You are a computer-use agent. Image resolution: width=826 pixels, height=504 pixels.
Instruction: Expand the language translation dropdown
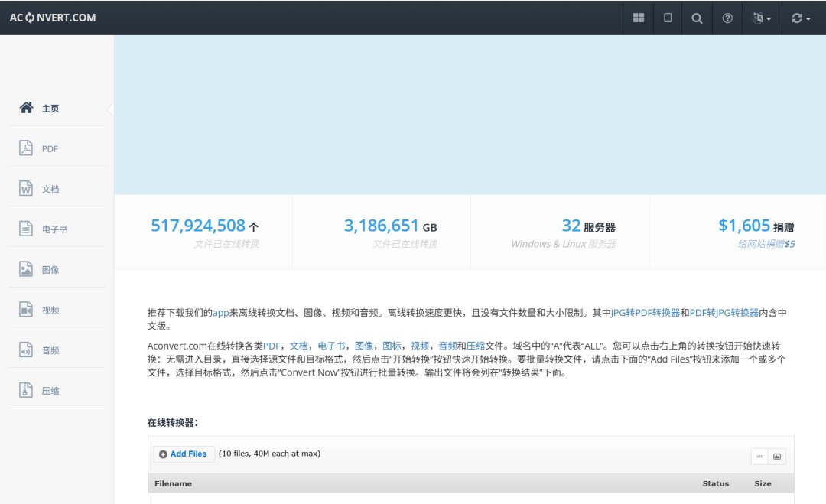click(x=762, y=18)
